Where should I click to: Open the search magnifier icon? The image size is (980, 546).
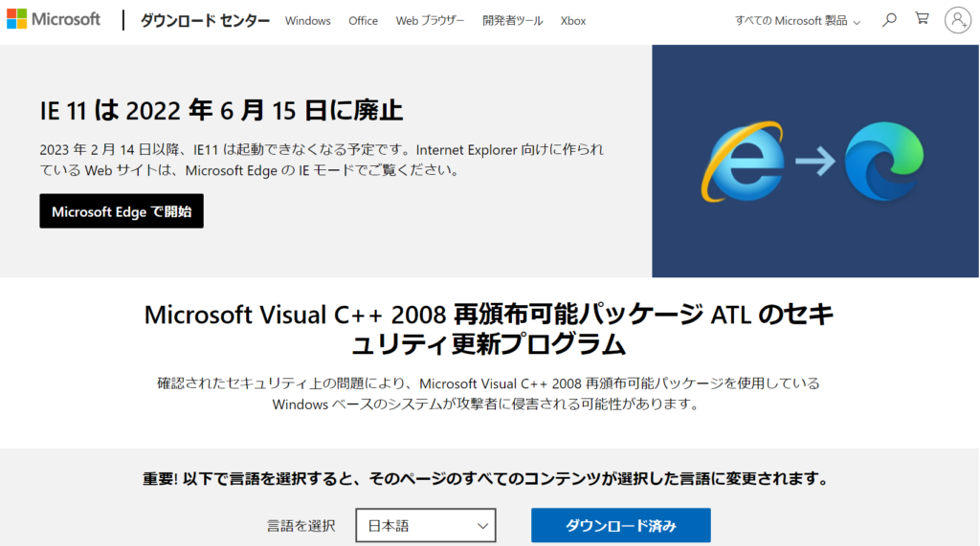[x=889, y=20]
